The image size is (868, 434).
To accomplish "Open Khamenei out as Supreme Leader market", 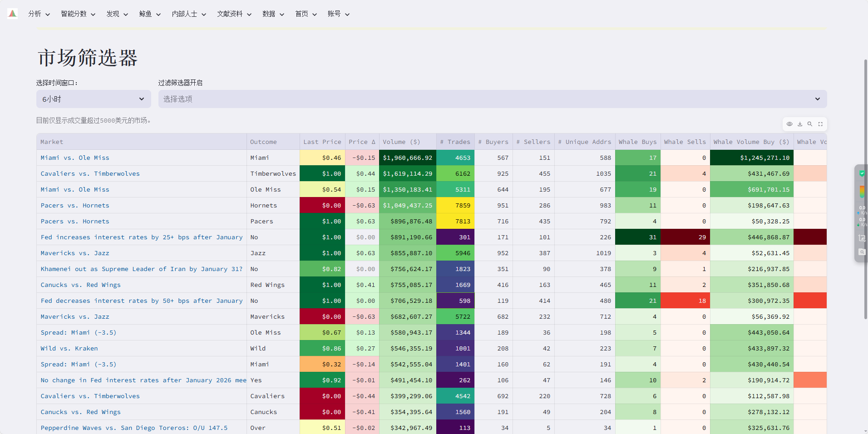I will click(142, 269).
